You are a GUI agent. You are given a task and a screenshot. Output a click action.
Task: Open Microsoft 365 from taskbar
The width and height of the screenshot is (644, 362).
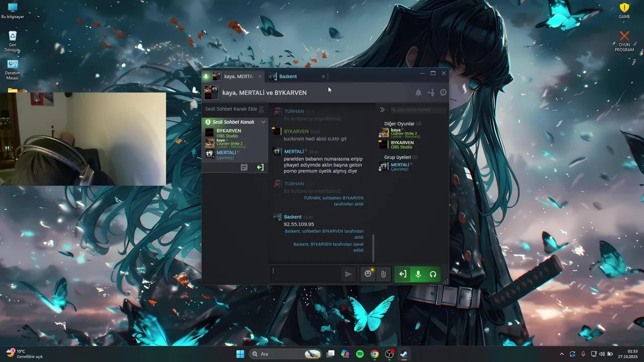(x=345, y=354)
